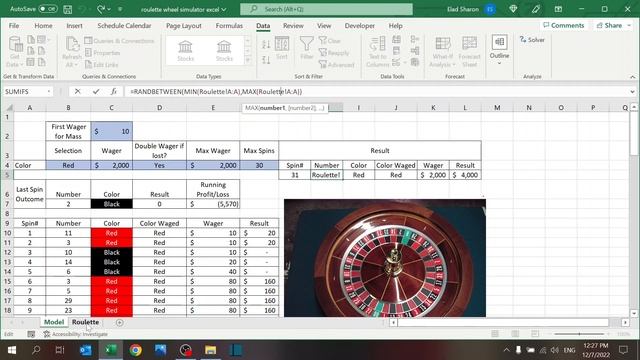Click the Share button
640x360 pixels.
(x=612, y=25)
